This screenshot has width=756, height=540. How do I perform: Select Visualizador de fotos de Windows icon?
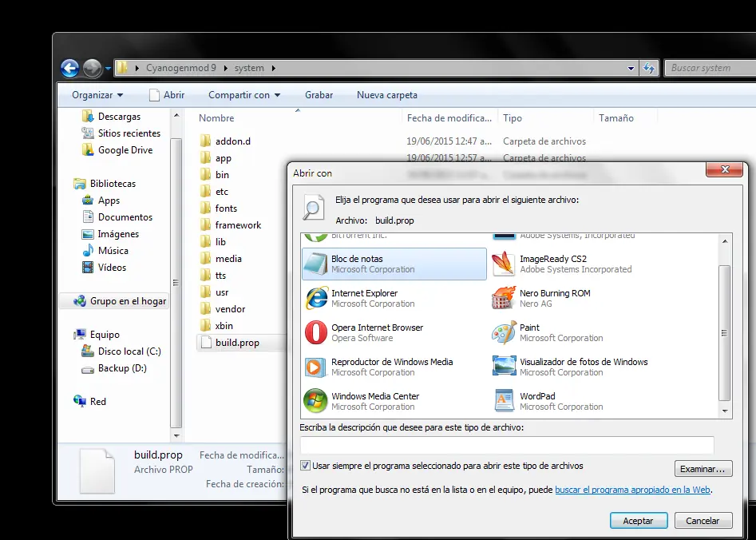(x=504, y=367)
